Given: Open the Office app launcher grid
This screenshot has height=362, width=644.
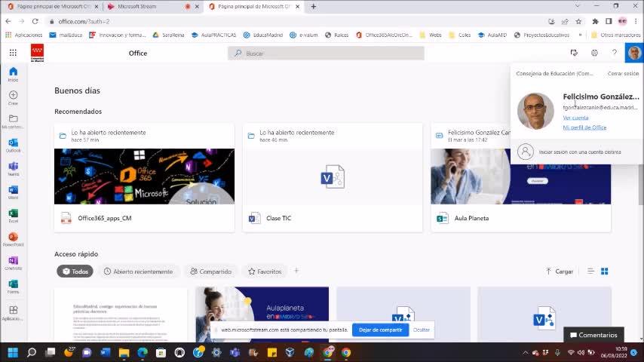Looking at the screenshot, I should coord(13,53).
